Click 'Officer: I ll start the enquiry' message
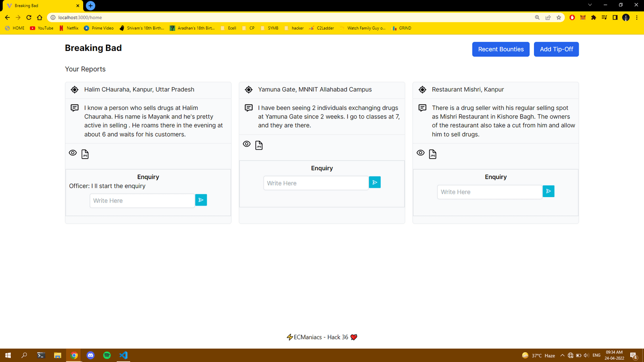 coord(107,186)
